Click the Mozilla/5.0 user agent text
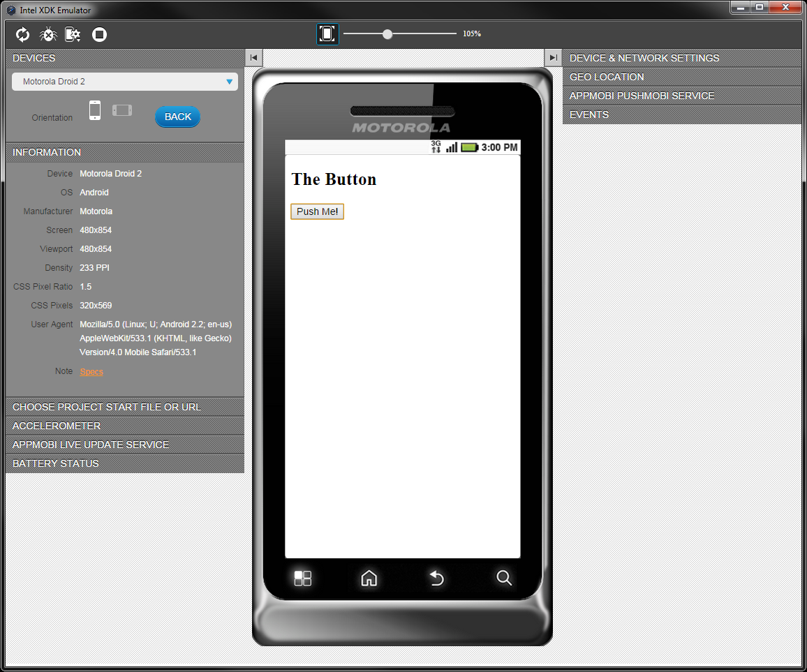This screenshot has height=672, width=807. click(156, 338)
